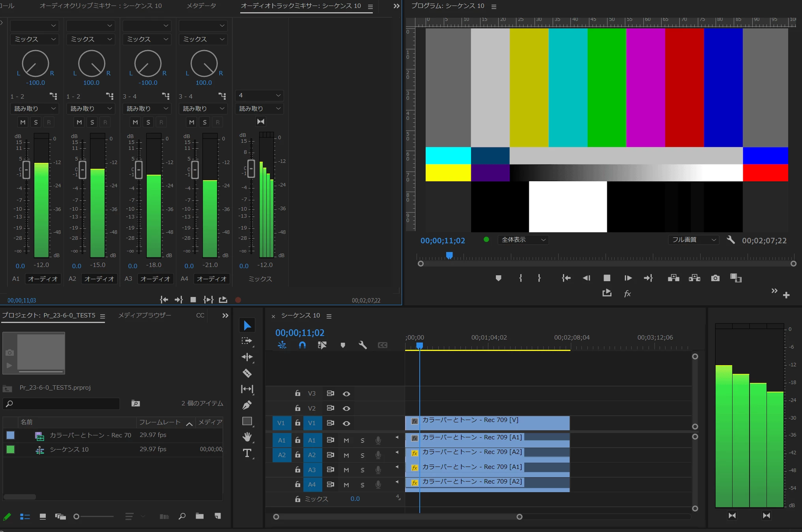Toggle timeline snapping magnet icon
Viewport: 802px width, 532px height.
point(302,345)
